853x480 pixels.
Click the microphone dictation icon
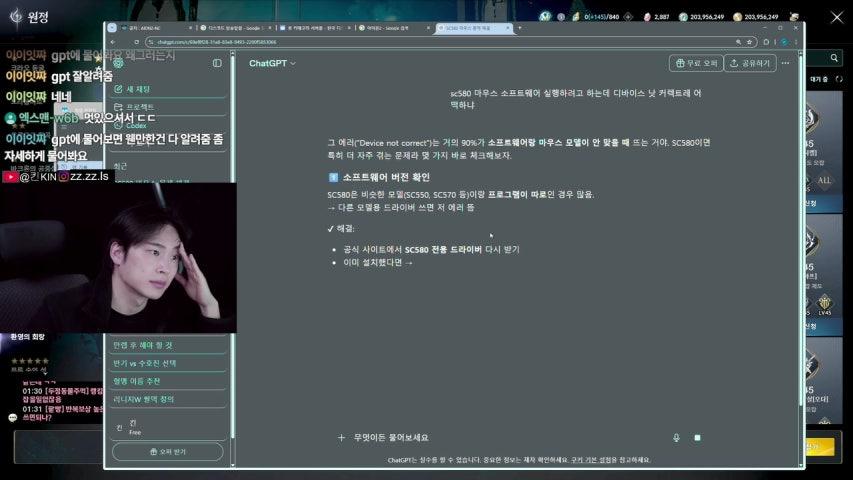[x=676, y=438]
